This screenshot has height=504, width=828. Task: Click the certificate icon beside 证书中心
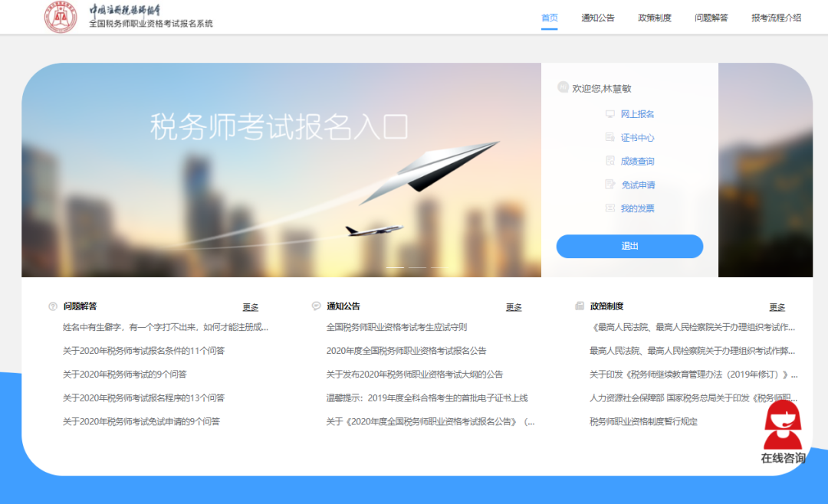610,138
